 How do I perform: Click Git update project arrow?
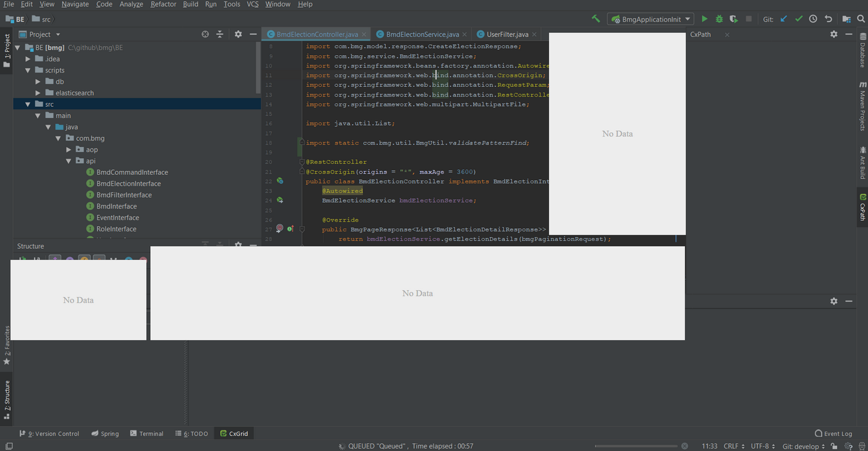click(784, 19)
